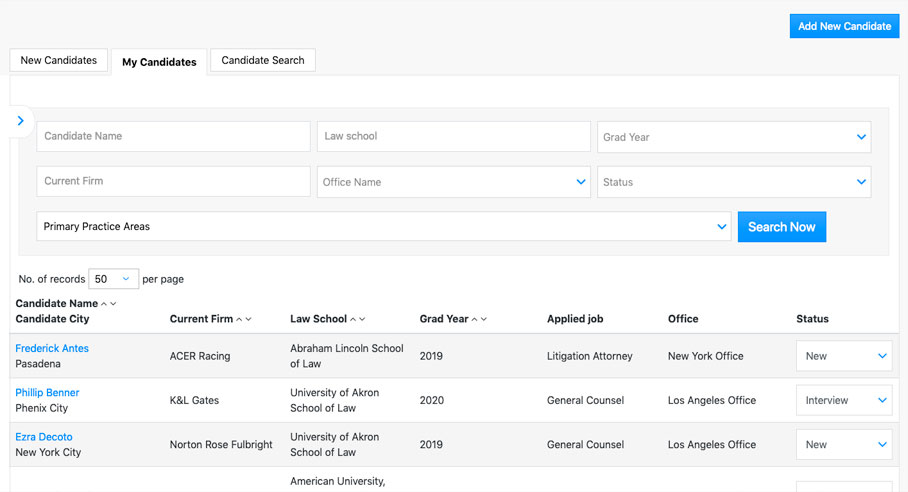Expand the Primary Practice Areas dropdown

(384, 227)
